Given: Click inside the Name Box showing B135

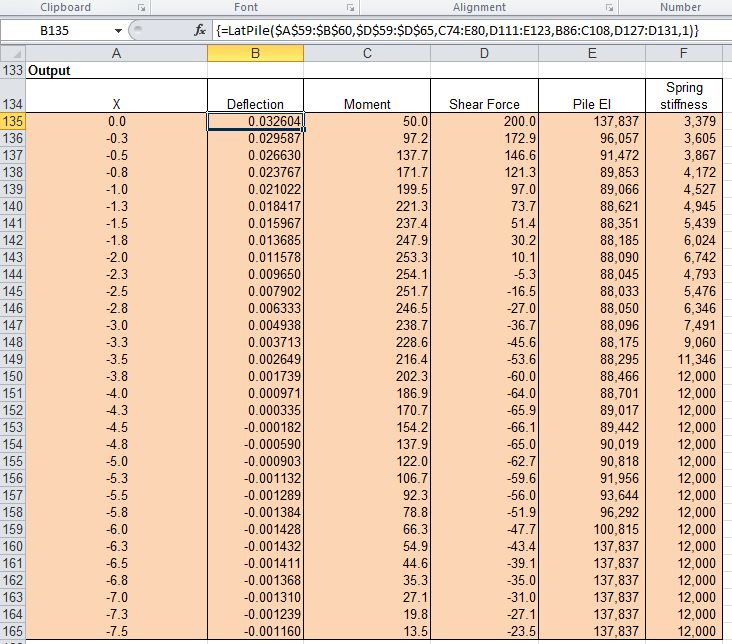Looking at the screenshot, I should pyautogui.click(x=55, y=31).
